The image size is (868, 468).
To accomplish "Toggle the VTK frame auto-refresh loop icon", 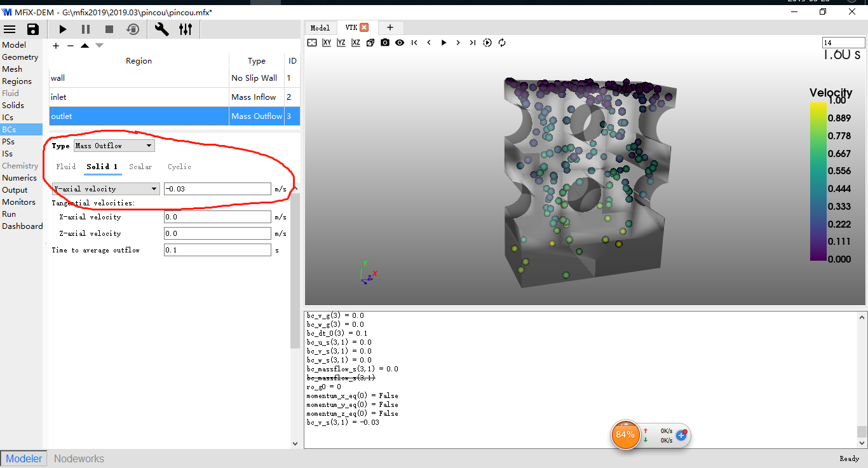I will (x=502, y=43).
